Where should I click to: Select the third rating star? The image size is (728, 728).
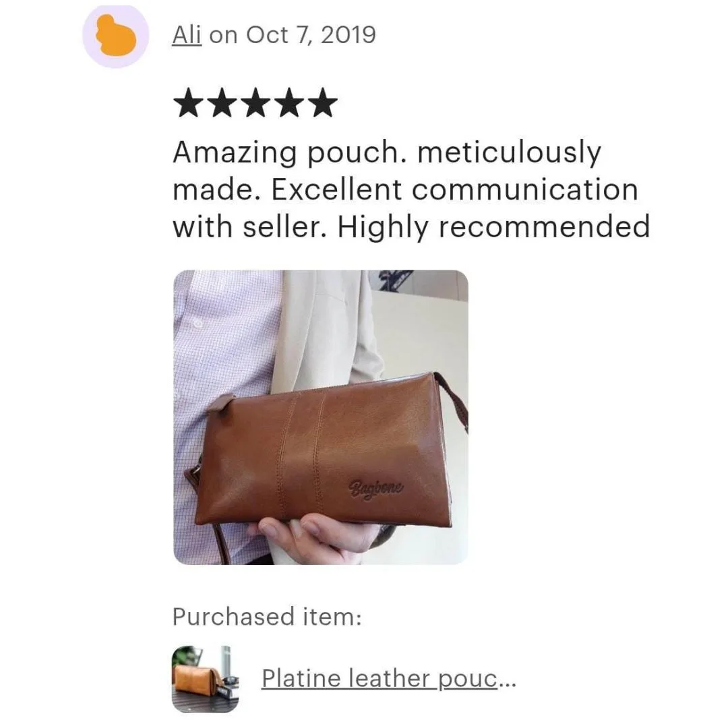[x=255, y=102]
